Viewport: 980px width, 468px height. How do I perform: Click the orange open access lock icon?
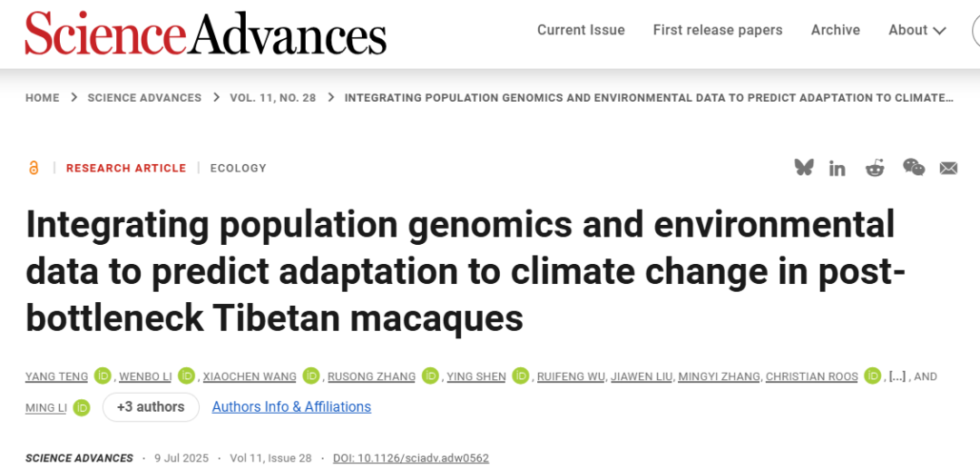click(34, 168)
